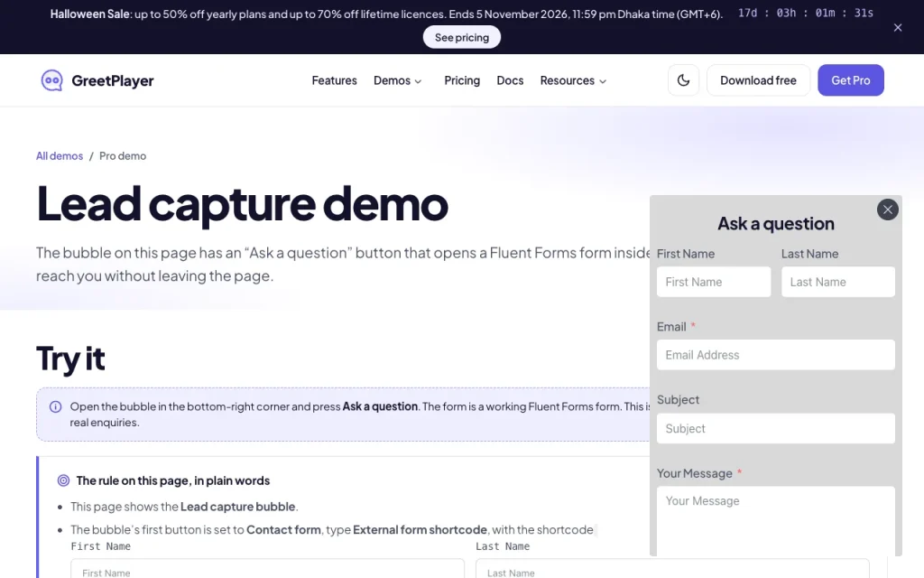The image size is (924, 578).
Task: Open the Docs menu item
Action: (510, 80)
